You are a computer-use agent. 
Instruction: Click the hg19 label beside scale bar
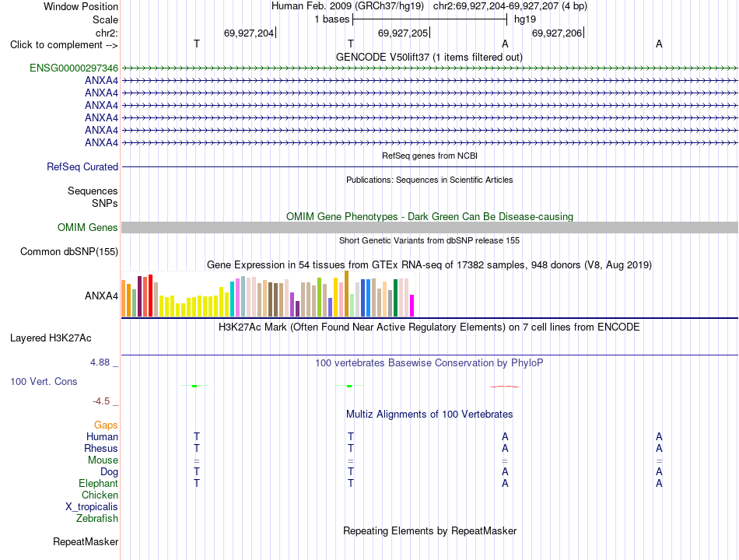click(x=525, y=19)
